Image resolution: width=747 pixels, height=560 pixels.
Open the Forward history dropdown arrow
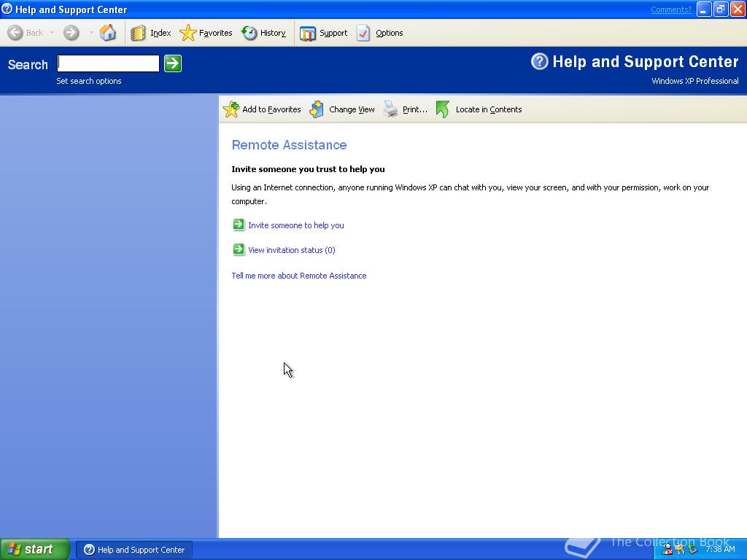(91, 33)
